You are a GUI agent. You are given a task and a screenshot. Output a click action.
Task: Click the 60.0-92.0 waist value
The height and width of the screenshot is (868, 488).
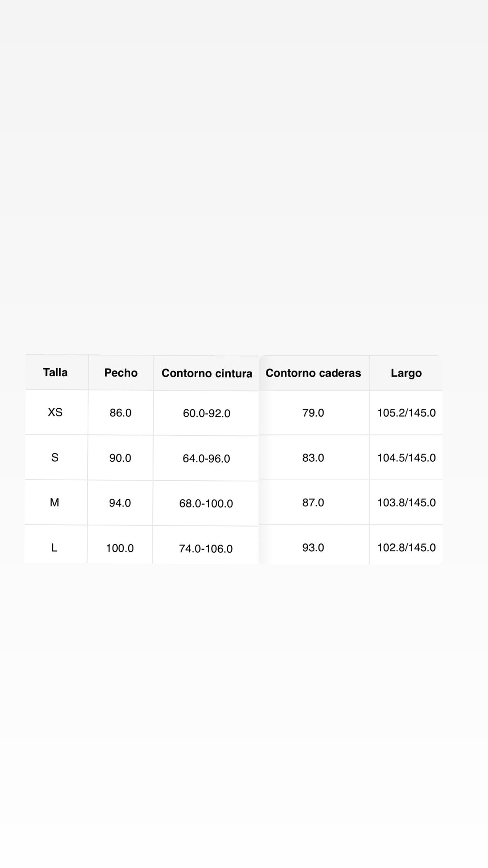pos(207,413)
